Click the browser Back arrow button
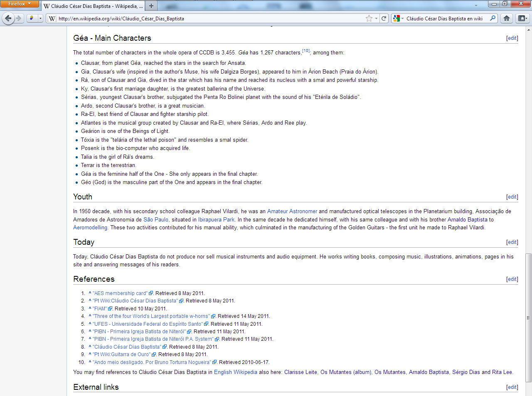Screen dimensions: 532x396 click(x=8, y=18)
